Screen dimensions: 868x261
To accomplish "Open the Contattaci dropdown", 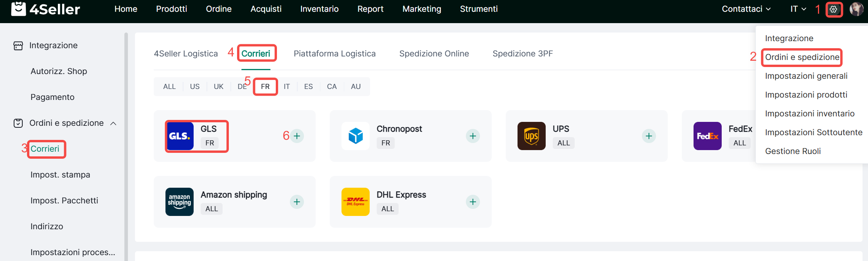I will point(746,9).
